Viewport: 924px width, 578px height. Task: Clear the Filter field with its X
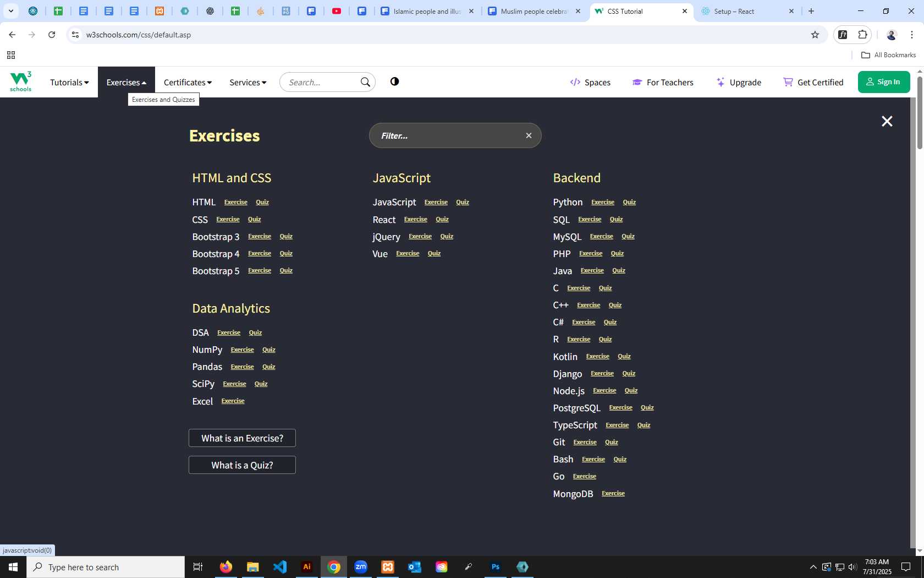pos(529,135)
